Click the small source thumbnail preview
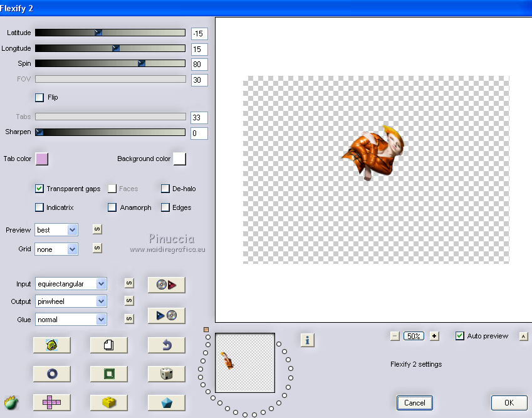 245,363
